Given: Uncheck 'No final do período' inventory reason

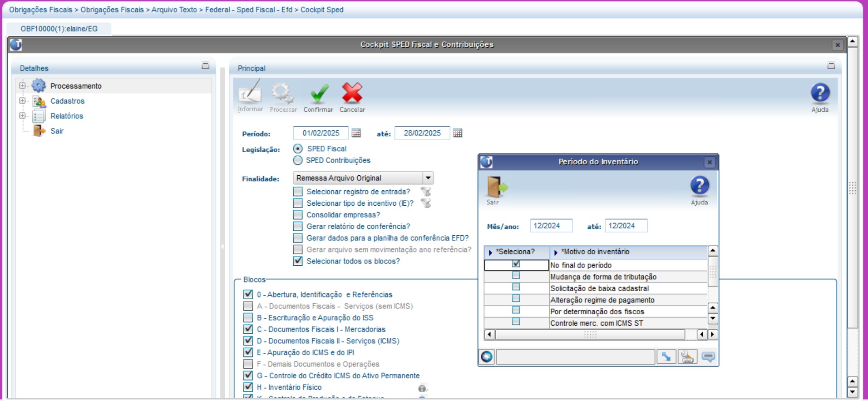Looking at the screenshot, I should pyautogui.click(x=516, y=264).
